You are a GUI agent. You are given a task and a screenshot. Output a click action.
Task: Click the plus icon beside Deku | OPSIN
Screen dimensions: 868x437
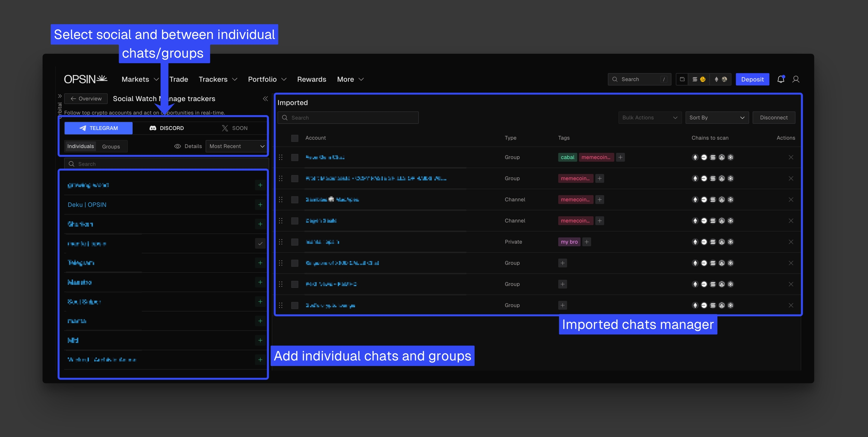pyautogui.click(x=260, y=205)
